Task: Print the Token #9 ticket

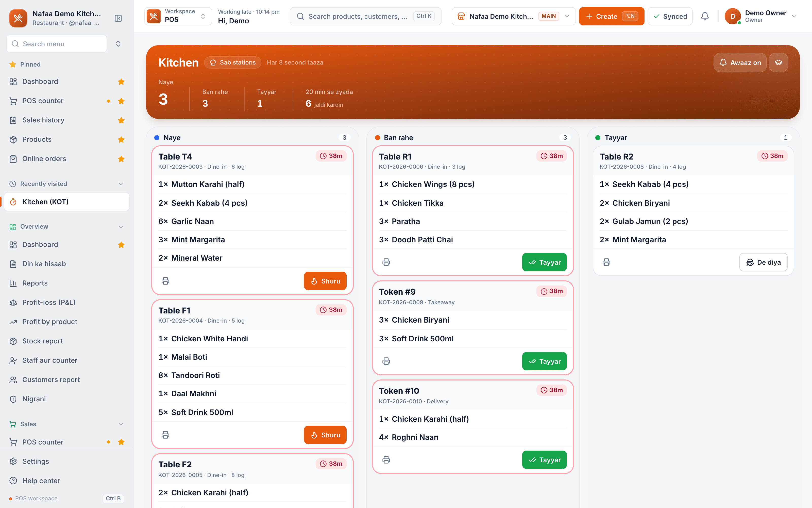Action: 386,361
